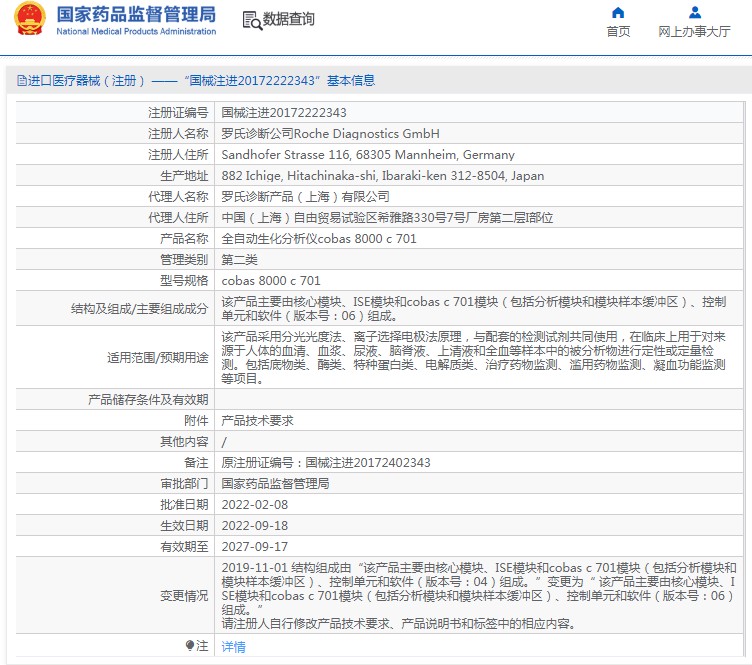Click the 2019-11-01 变更情况 change record text
The height and width of the screenshot is (665, 752).
click(x=479, y=596)
